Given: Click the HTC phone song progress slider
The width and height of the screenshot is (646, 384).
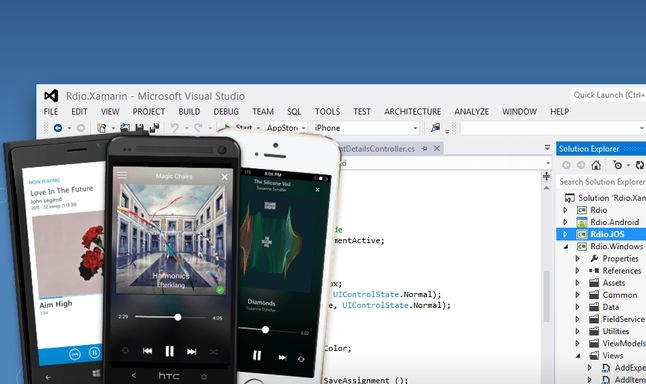Looking at the screenshot, I should (171, 317).
